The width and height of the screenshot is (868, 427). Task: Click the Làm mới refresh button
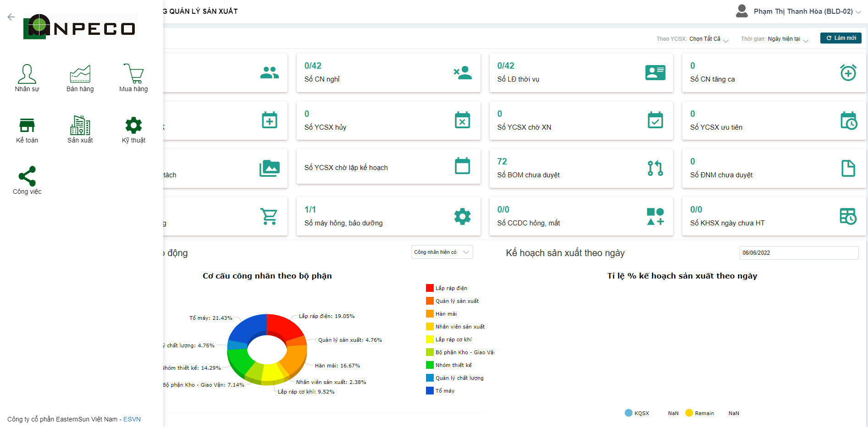(x=840, y=38)
